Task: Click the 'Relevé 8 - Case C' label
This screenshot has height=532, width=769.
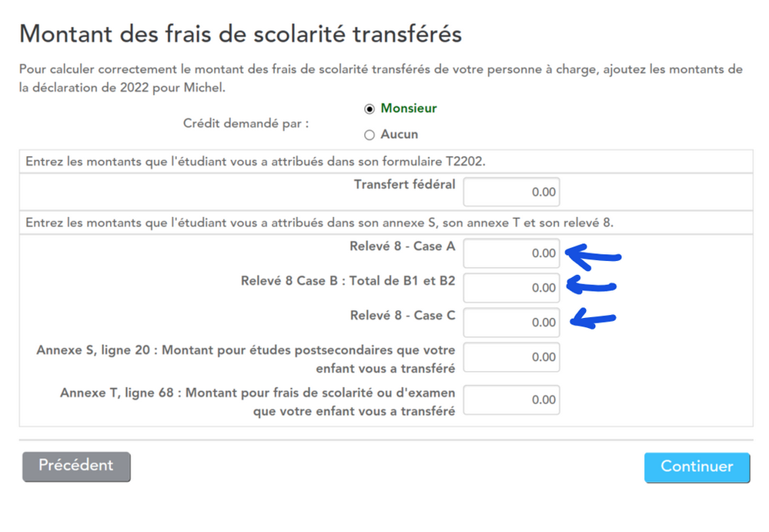Action: coord(403,316)
